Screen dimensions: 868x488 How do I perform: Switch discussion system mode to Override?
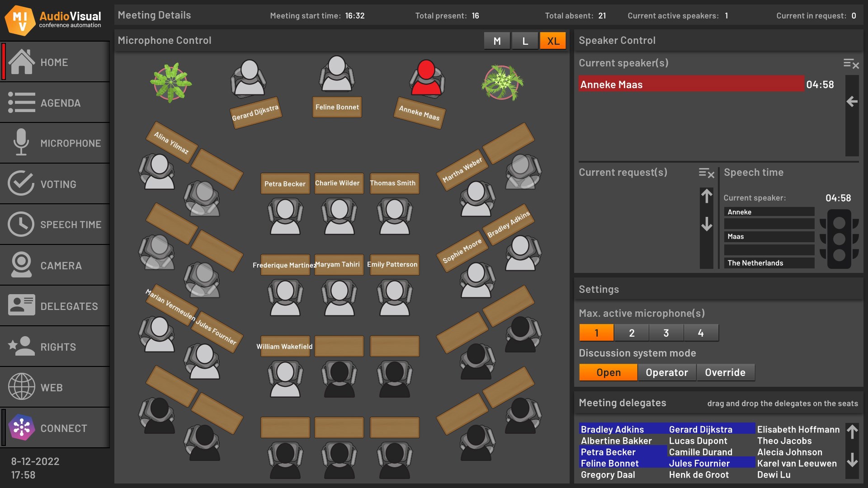click(726, 372)
